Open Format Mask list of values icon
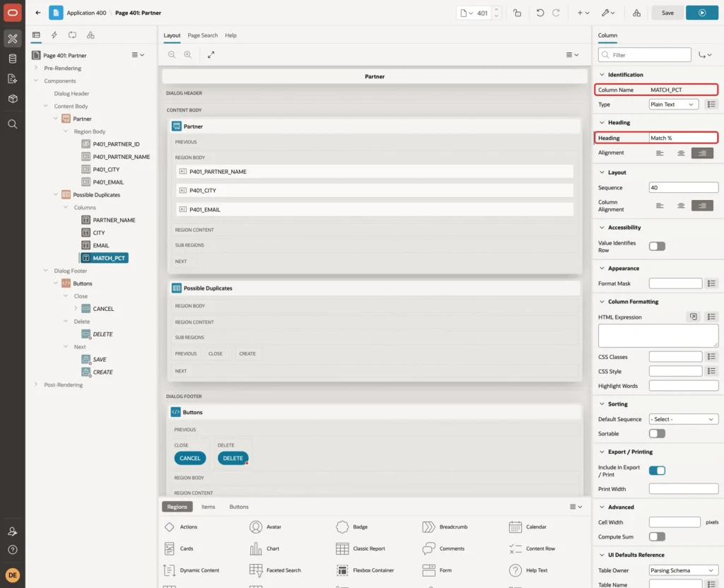 pos(711,283)
